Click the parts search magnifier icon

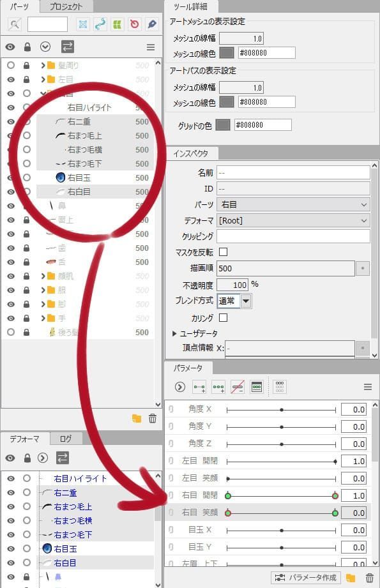click(15, 24)
